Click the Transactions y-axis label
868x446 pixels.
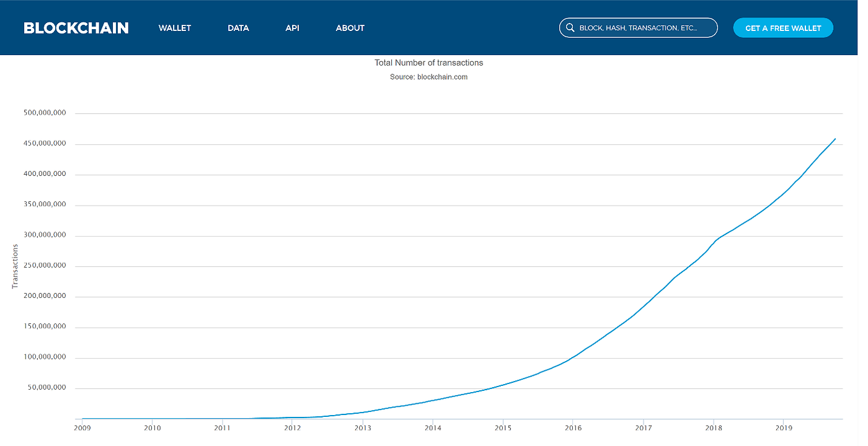[15, 266]
